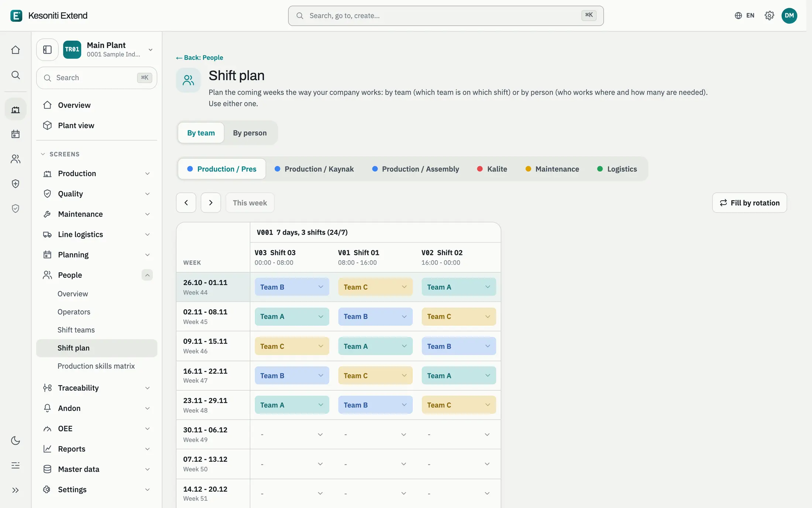This screenshot has width=812, height=508.
Task: Open Week 44 Shift 03 Team B dropdown
Action: pos(292,287)
